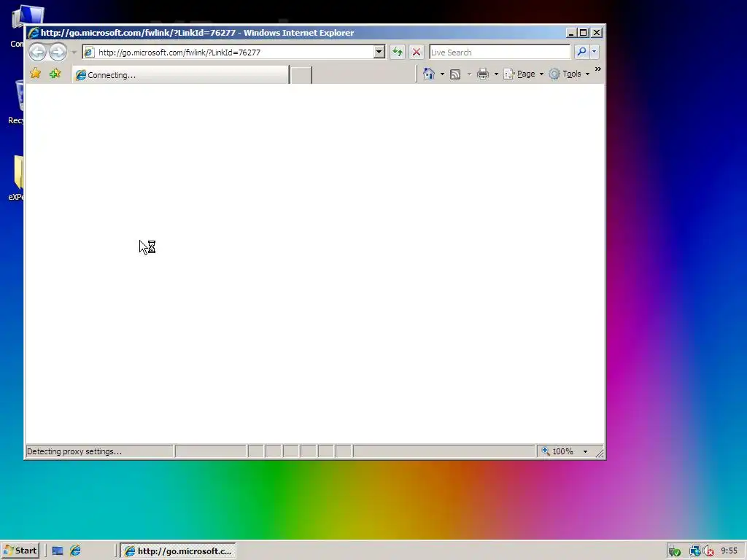Select the go.microsoft.c... taskbar button
The image size is (747, 560).
pyautogui.click(x=178, y=551)
